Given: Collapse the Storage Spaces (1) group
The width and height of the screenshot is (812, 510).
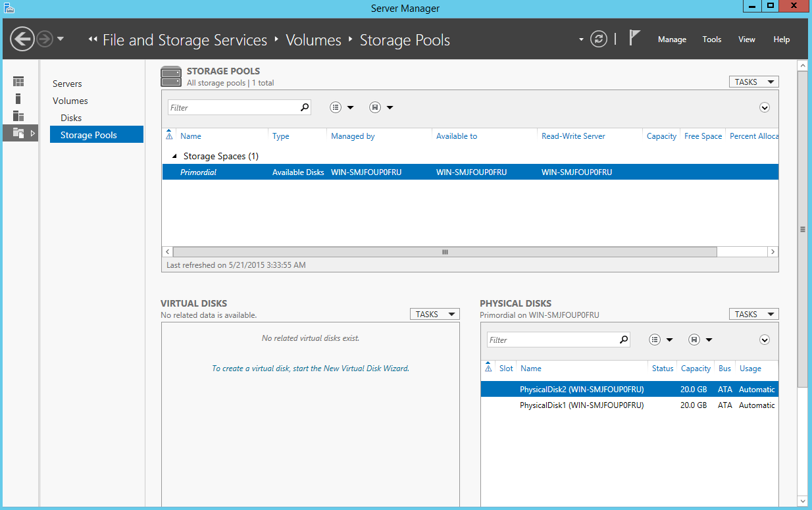Looking at the screenshot, I should click(x=174, y=157).
